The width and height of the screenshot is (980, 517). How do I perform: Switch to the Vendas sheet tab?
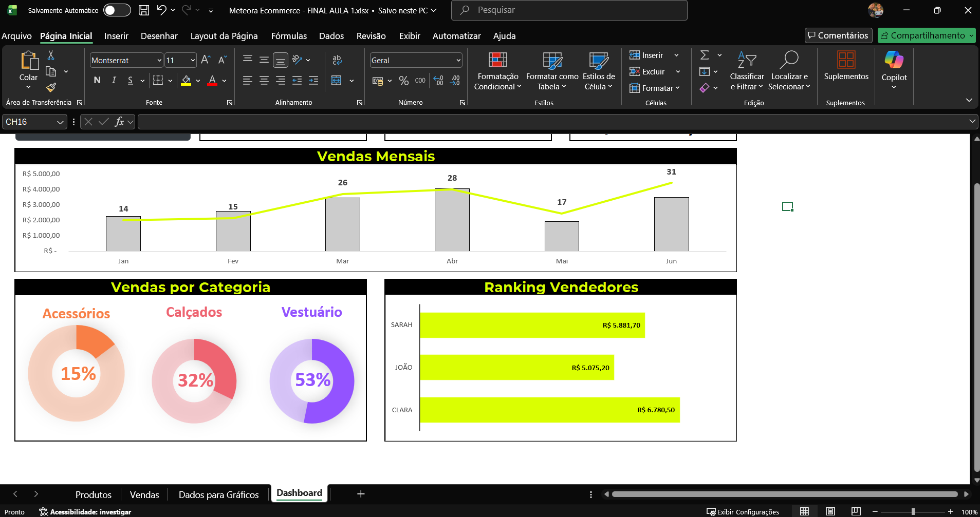[x=144, y=494]
